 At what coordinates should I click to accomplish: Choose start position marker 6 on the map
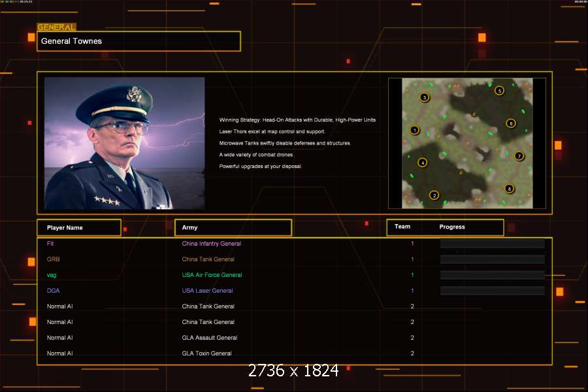[510, 123]
